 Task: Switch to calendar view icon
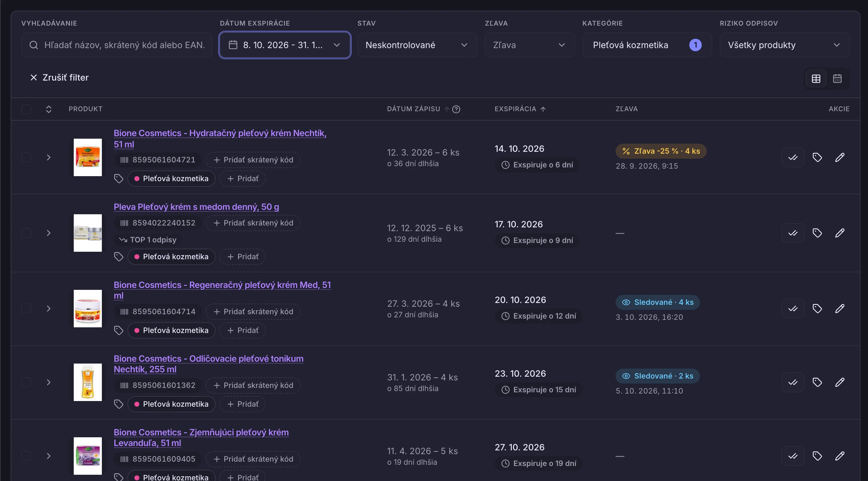(837, 78)
